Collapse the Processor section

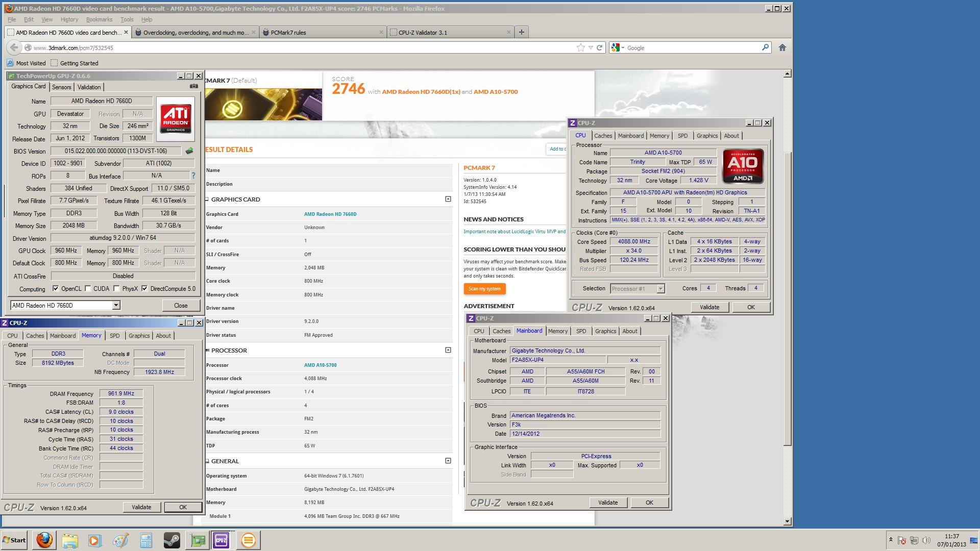click(x=448, y=350)
